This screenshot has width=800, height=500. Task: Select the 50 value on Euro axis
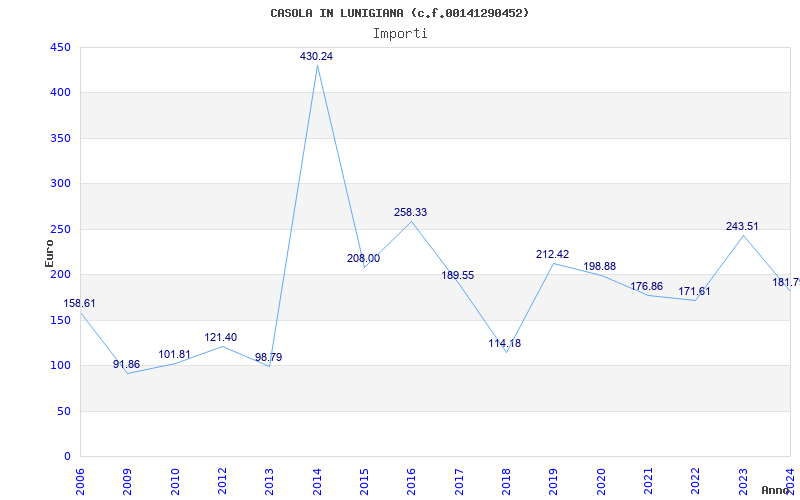[x=64, y=411]
